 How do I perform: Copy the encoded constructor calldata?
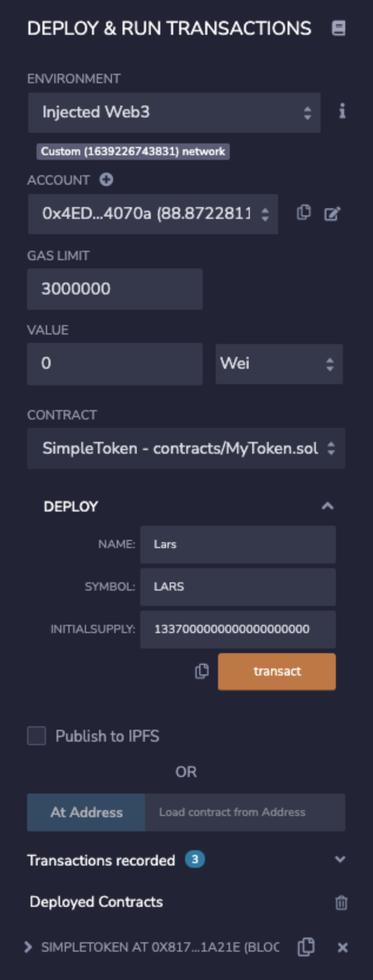202,671
